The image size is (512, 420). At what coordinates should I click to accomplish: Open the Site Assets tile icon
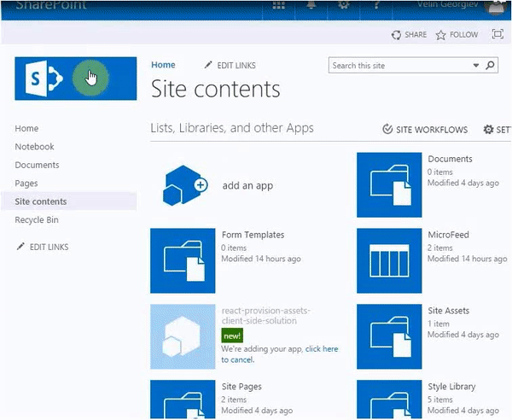pos(389,336)
